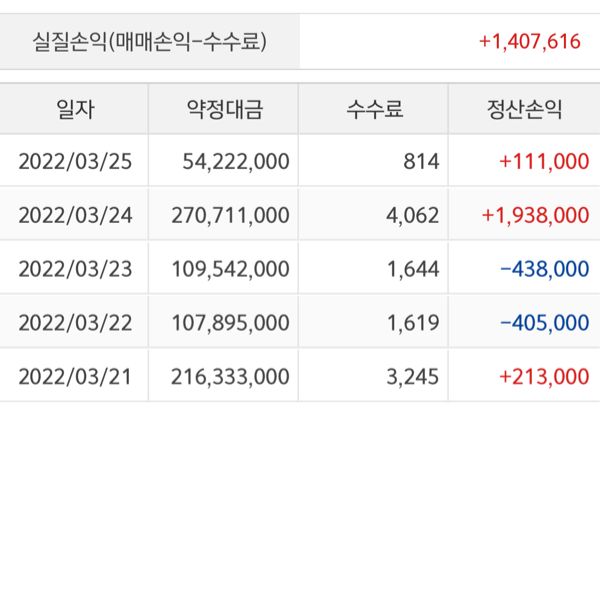
Task: Click the 실질손익(매매손익-수수료) label
Action: point(150,42)
